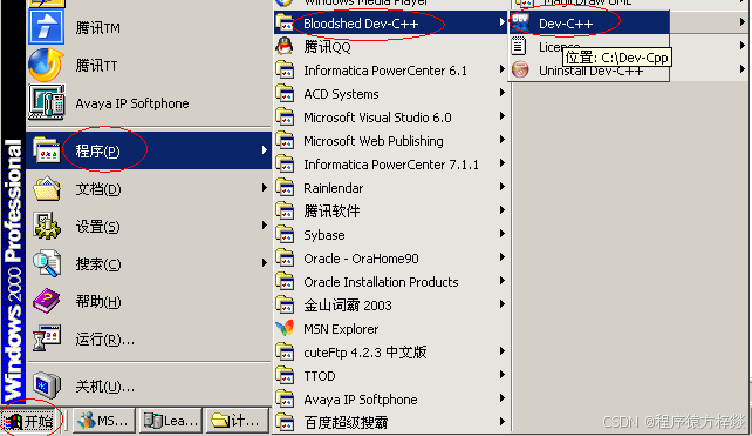Expand the 文档(D) submenu arrow
The height and width of the screenshot is (436, 752).
[264, 188]
